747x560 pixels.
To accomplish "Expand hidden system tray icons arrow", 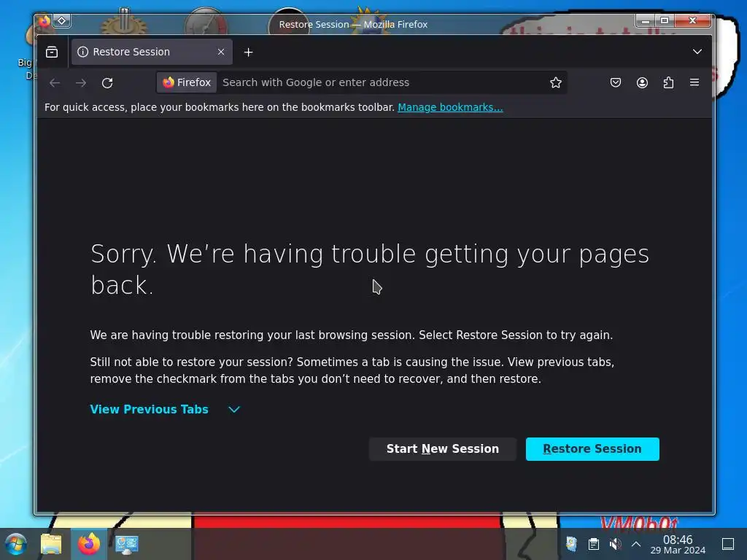I will coord(636,544).
